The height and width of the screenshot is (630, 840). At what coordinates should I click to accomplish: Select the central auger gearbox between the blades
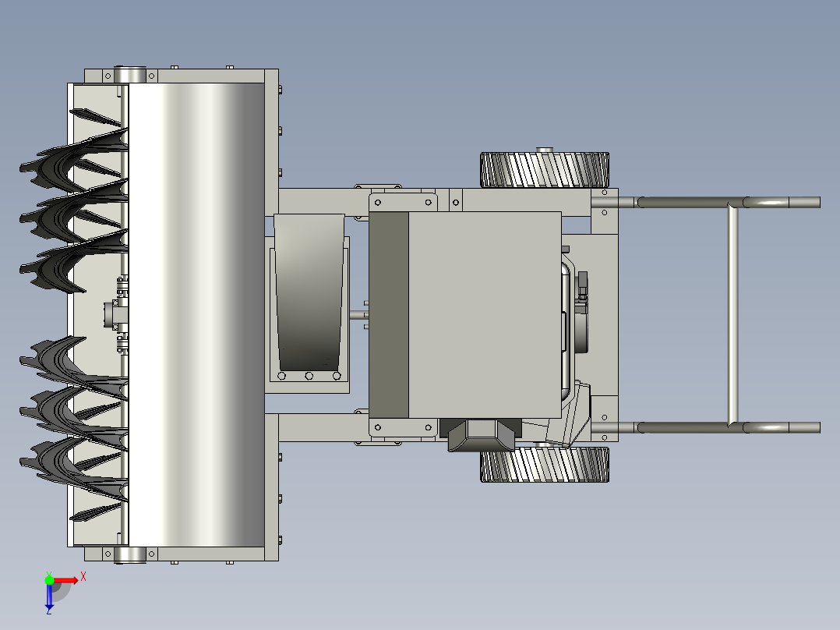(x=116, y=314)
